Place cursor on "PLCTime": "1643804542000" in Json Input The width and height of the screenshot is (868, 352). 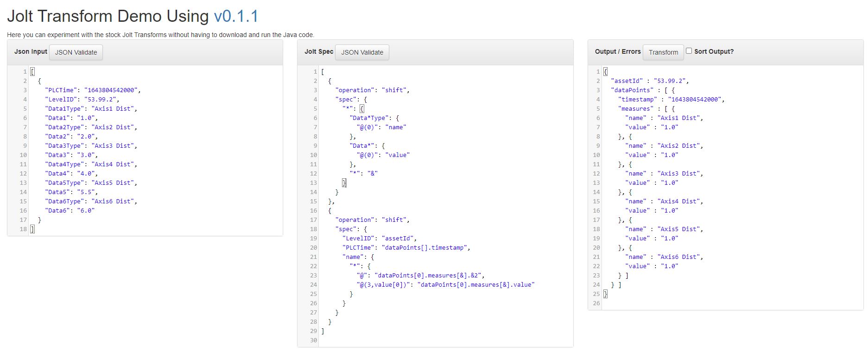click(93, 90)
